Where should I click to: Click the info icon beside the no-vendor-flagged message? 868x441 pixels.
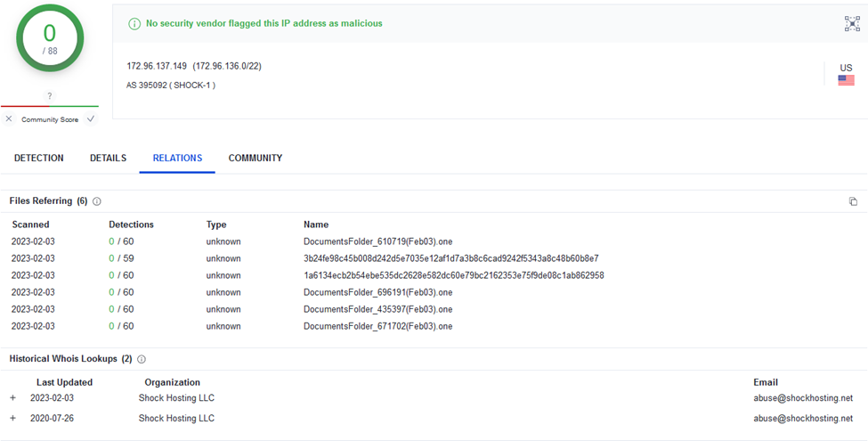[x=134, y=24]
